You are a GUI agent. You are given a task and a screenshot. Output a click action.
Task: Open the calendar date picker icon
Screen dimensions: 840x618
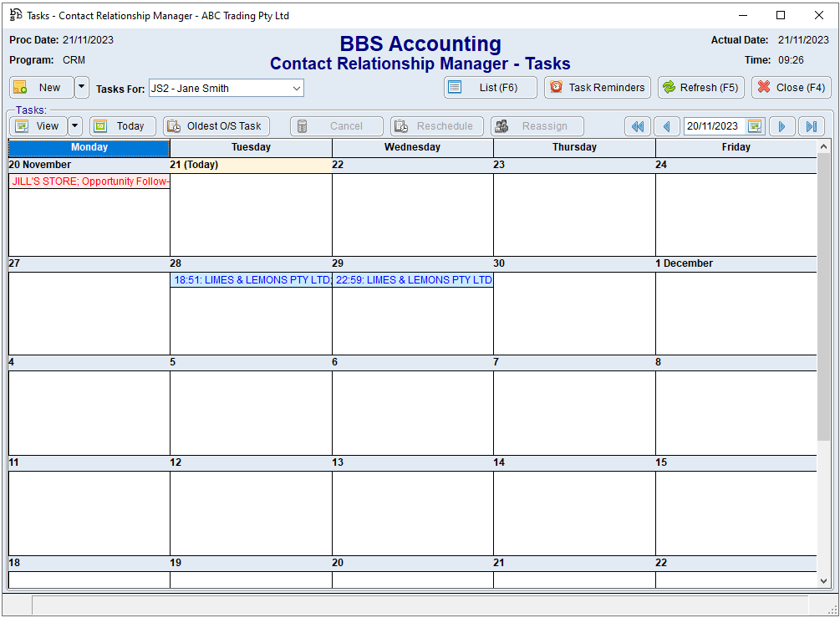[754, 125]
